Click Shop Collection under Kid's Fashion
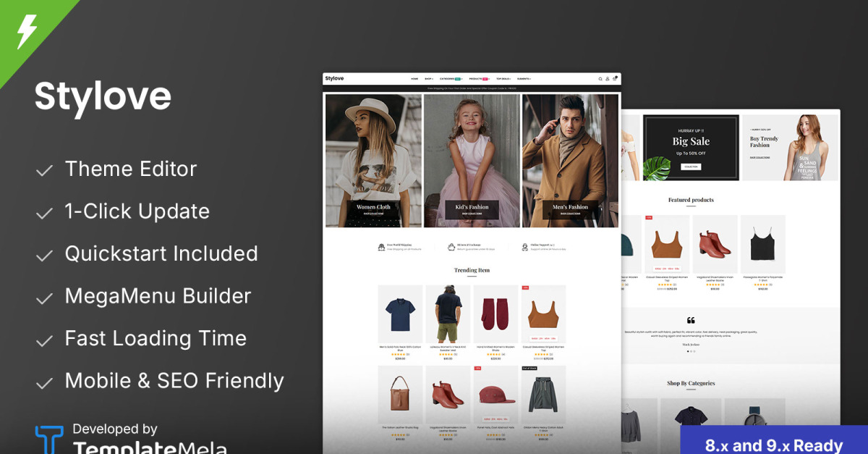This screenshot has height=454, width=868. [472, 214]
